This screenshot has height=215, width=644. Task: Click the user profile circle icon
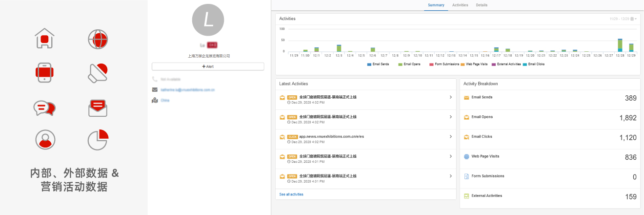pos(45,140)
